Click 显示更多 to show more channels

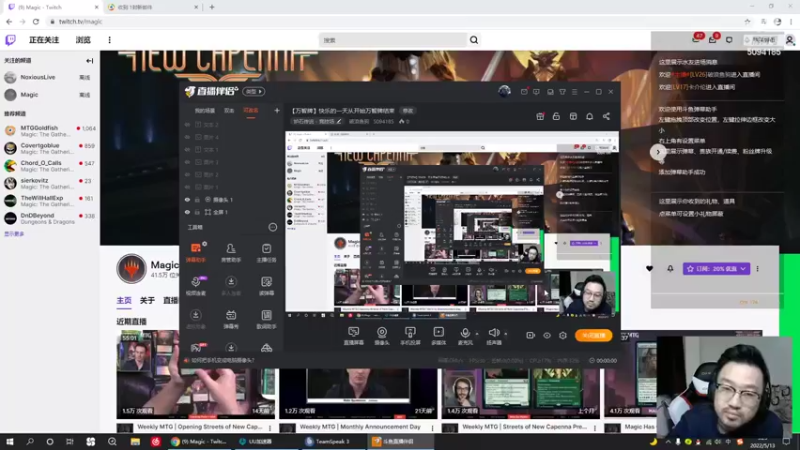pos(14,234)
